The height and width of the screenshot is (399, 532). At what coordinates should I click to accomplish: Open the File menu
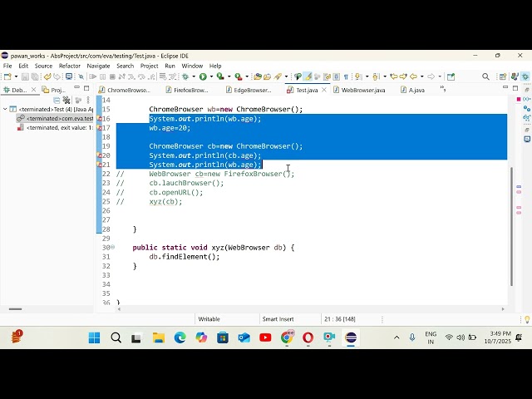[x=7, y=66]
